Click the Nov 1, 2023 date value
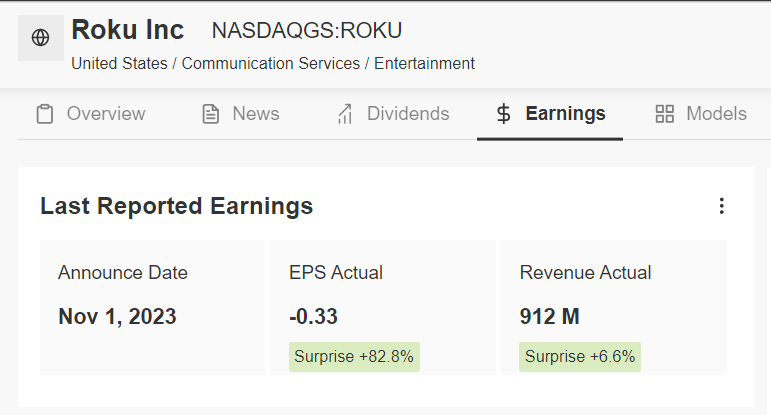This screenshot has width=771, height=415. click(x=117, y=316)
